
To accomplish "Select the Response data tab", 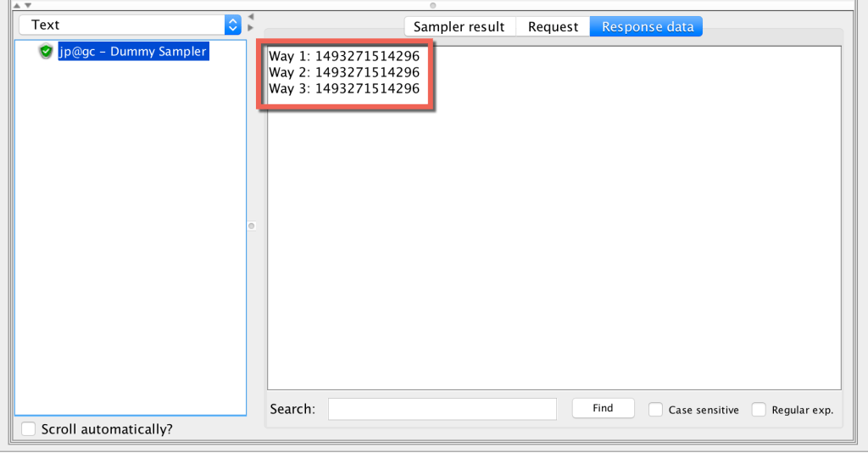I will click(647, 27).
